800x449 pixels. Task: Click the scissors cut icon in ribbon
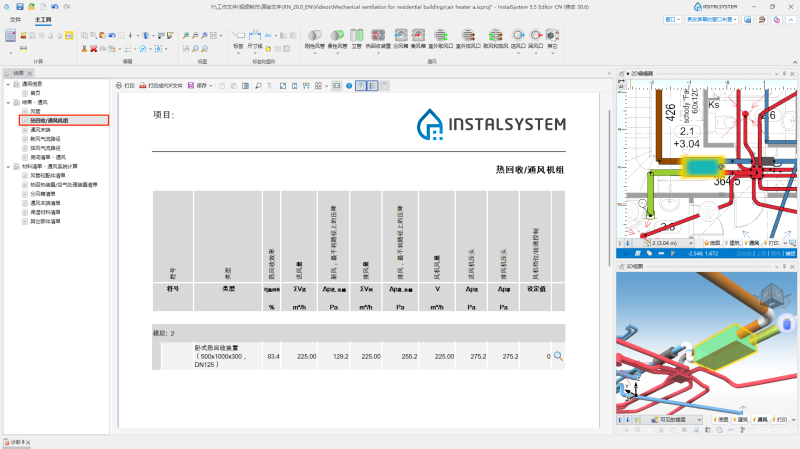pyautogui.click(x=84, y=48)
